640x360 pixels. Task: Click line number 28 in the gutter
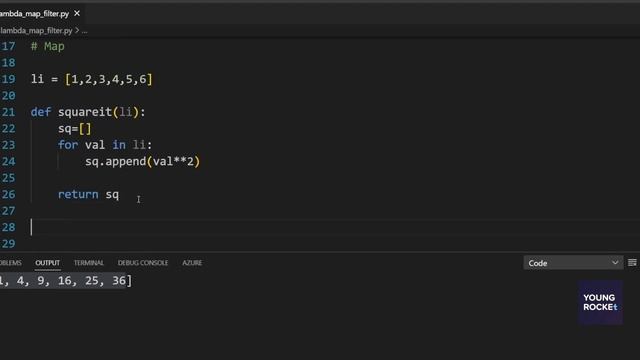pyautogui.click(x=8, y=227)
